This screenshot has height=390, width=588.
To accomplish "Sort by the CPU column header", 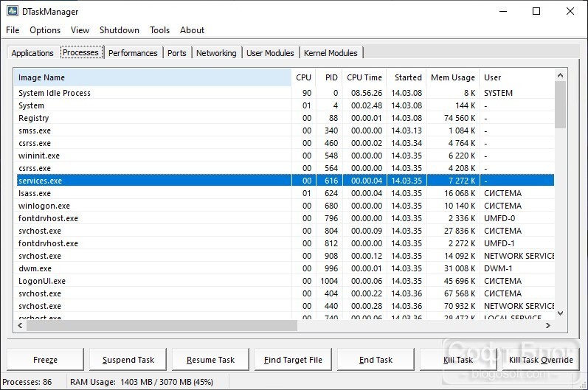I will click(304, 77).
